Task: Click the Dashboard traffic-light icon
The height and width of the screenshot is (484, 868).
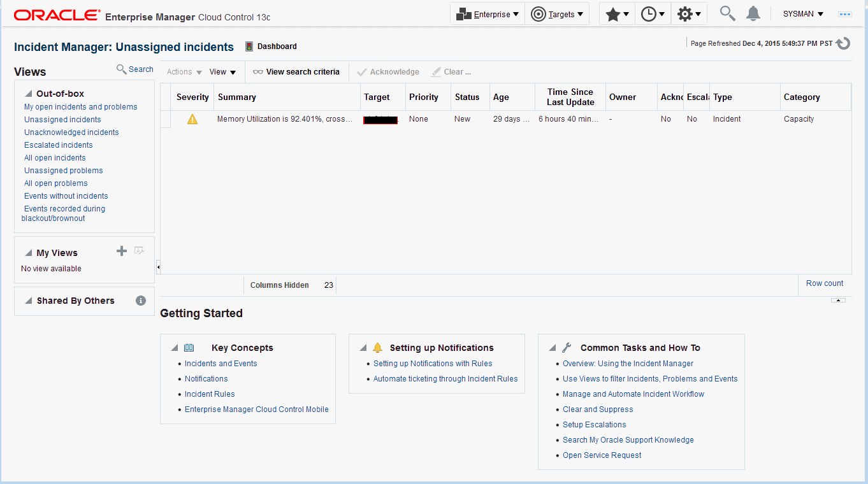Action: [249, 46]
